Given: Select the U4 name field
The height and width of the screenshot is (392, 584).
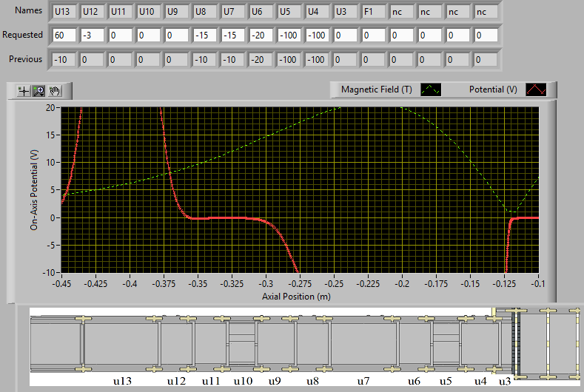Looking at the screenshot, I should tap(318, 12).
